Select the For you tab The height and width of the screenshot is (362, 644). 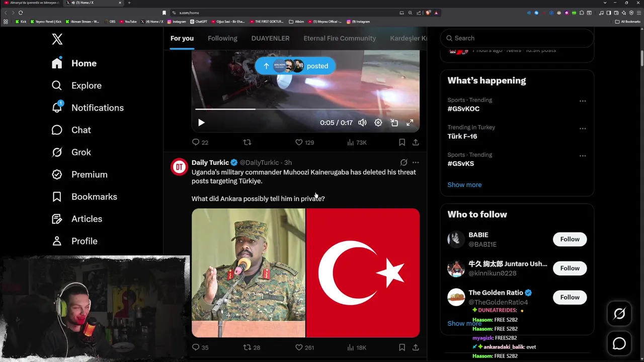coord(182,38)
